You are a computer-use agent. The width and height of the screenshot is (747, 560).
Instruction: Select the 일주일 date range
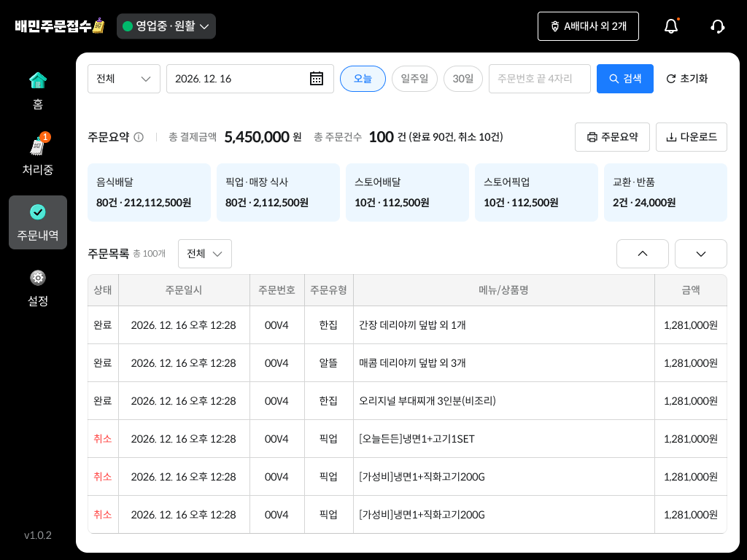414,79
